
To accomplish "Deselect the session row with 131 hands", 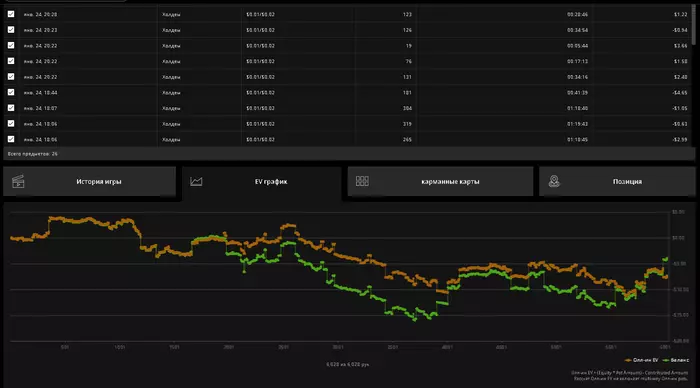I will pyautogui.click(x=11, y=77).
